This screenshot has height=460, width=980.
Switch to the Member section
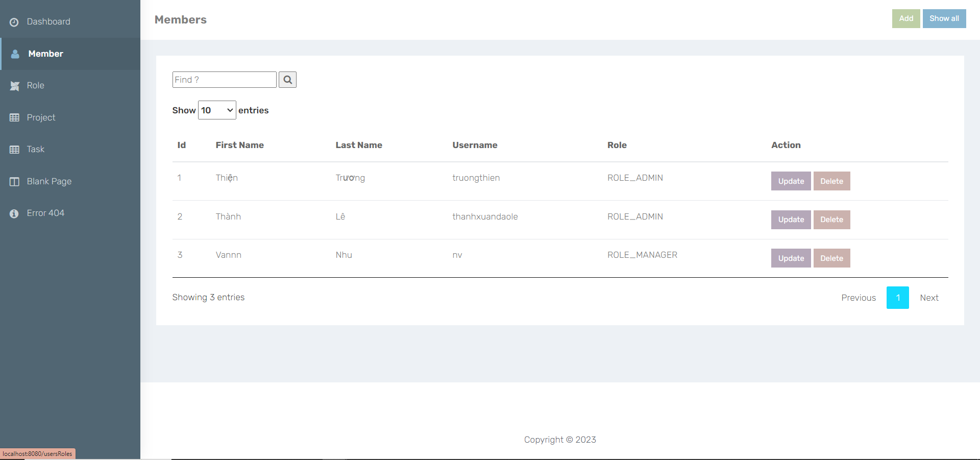coord(46,54)
